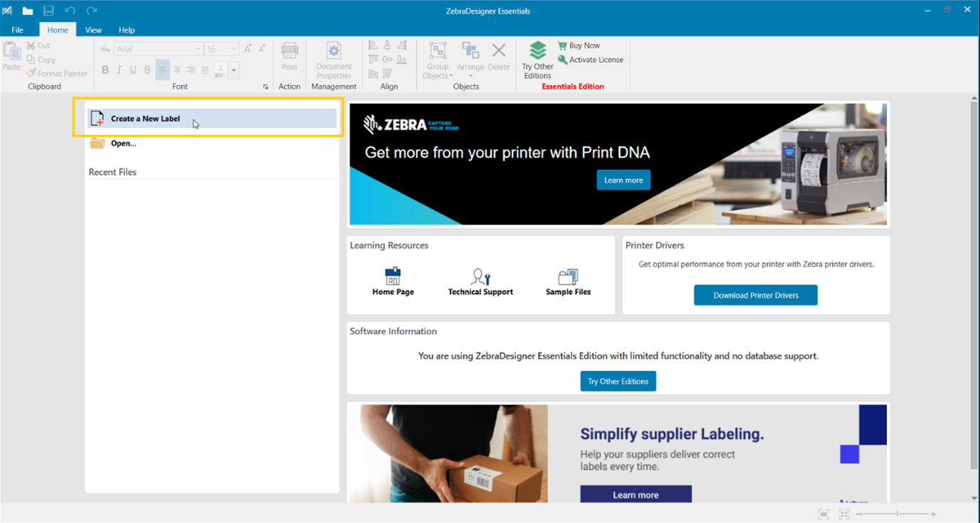This screenshot has width=980, height=523.
Task: Click the Download Printer Drivers button
Action: pyautogui.click(x=755, y=295)
